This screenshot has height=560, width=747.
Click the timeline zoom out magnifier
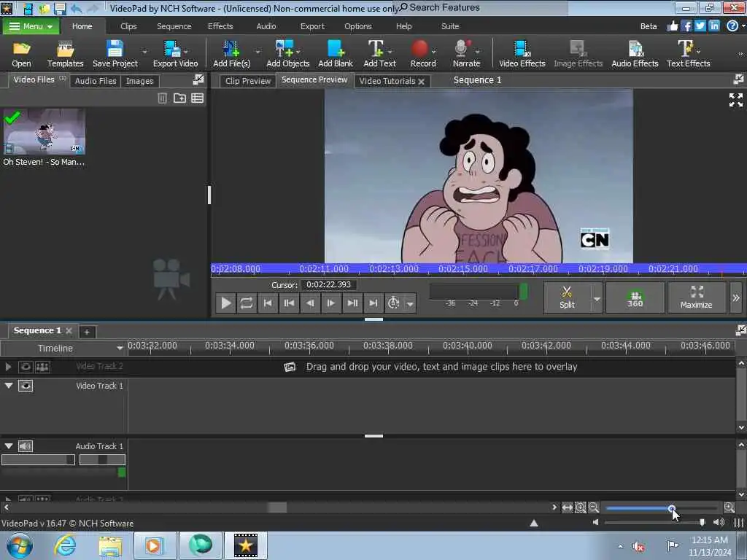point(593,507)
